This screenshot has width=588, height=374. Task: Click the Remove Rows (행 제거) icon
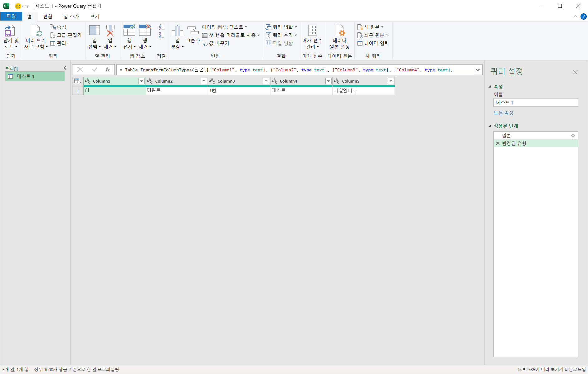[145, 30]
